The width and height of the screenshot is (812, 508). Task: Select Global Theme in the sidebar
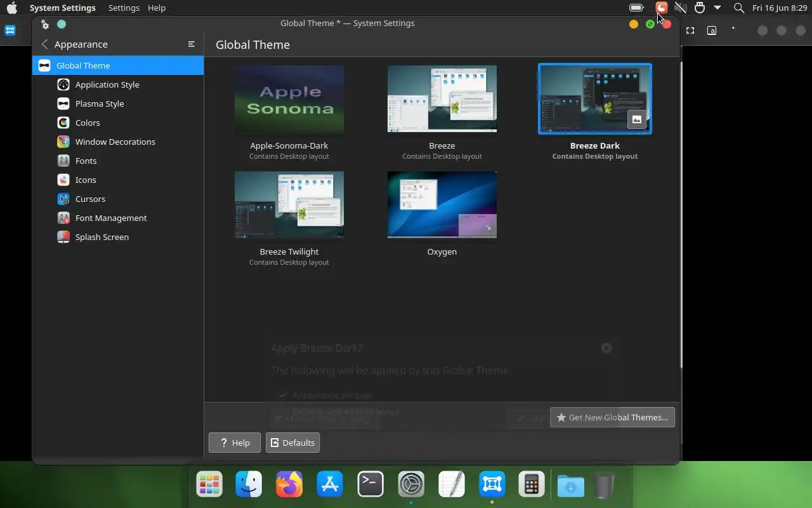[x=118, y=65]
